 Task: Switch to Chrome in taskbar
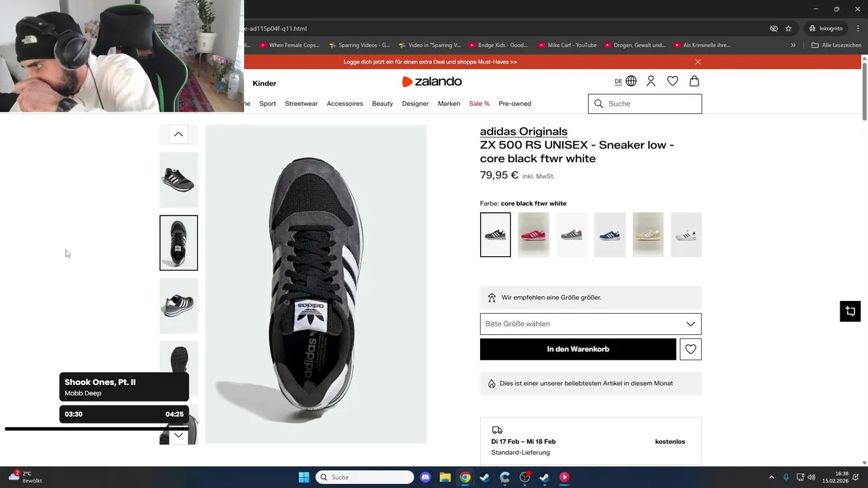465,477
